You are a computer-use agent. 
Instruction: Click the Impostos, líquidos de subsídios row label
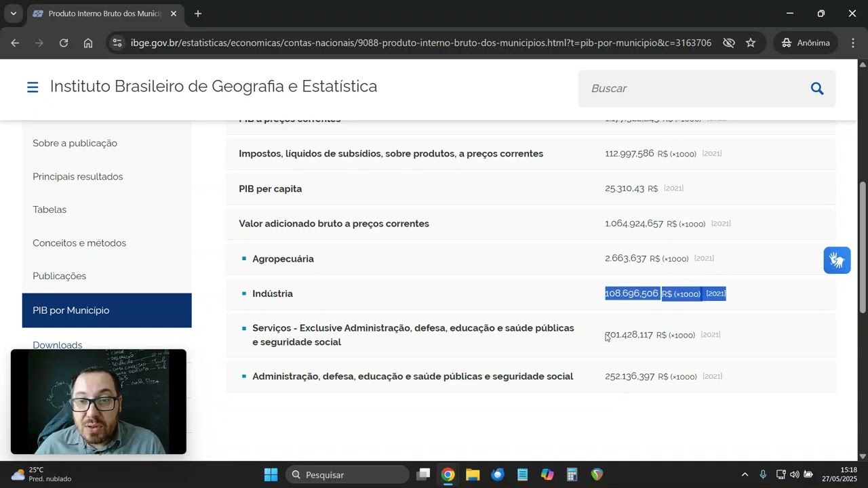pos(391,154)
